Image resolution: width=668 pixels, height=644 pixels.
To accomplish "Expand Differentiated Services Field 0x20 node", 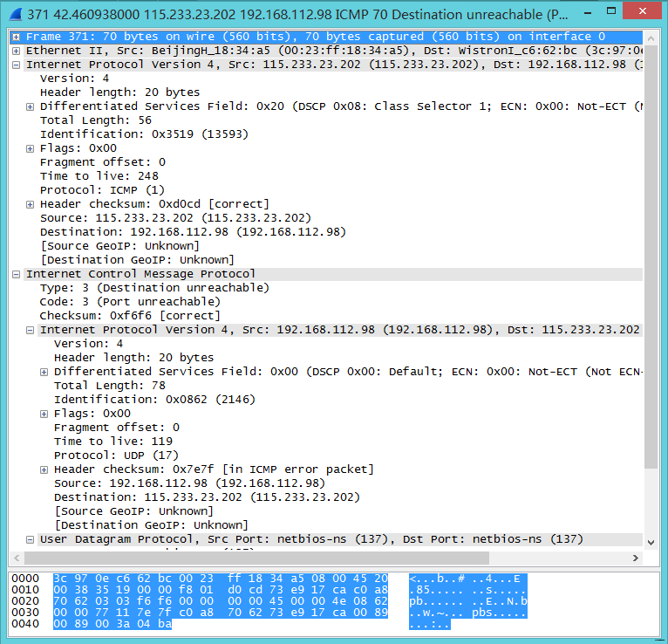I will coord(31,106).
